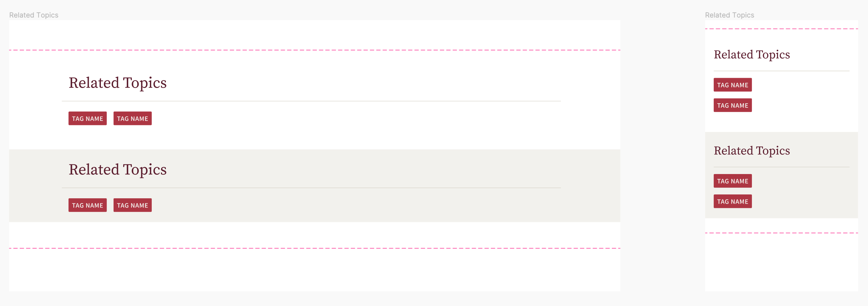Viewport: 868px width, 306px height.
Task: Click lower TAG NAME button in narrow white section
Action: pos(732,105)
